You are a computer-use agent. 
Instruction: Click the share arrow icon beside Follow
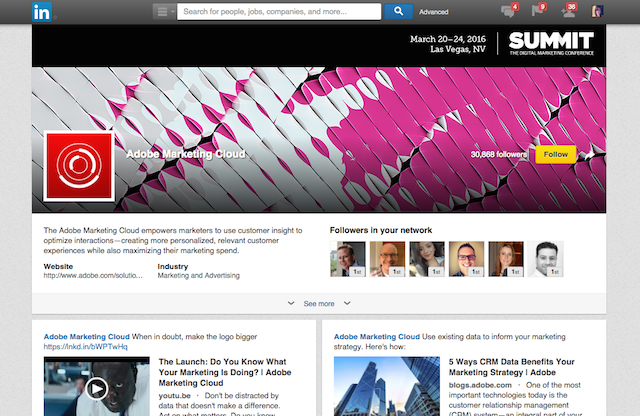coord(589,155)
